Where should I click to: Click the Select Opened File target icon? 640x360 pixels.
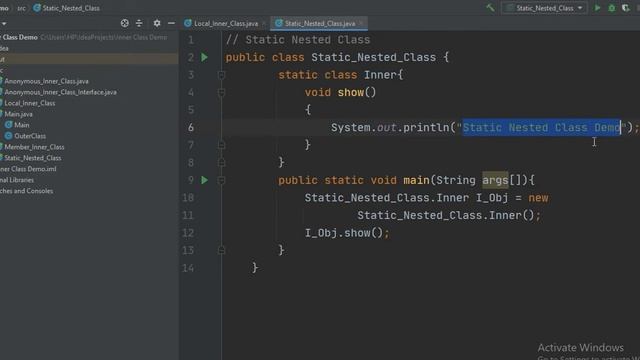click(124, 23)
